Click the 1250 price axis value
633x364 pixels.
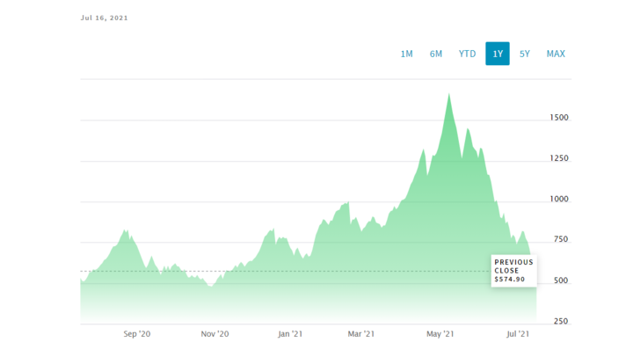(559, 158)
